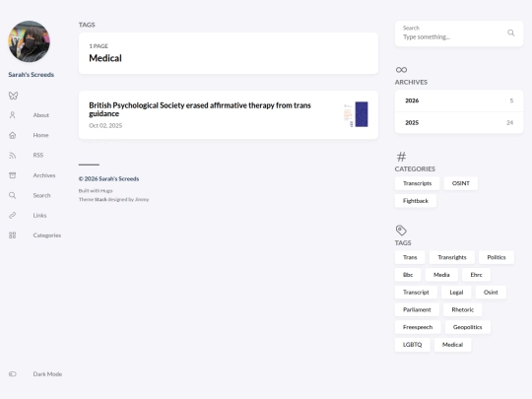532x399 pixels.
Task: Select the Politics tag
Action: pyautogui.click(x=497, y=257)
